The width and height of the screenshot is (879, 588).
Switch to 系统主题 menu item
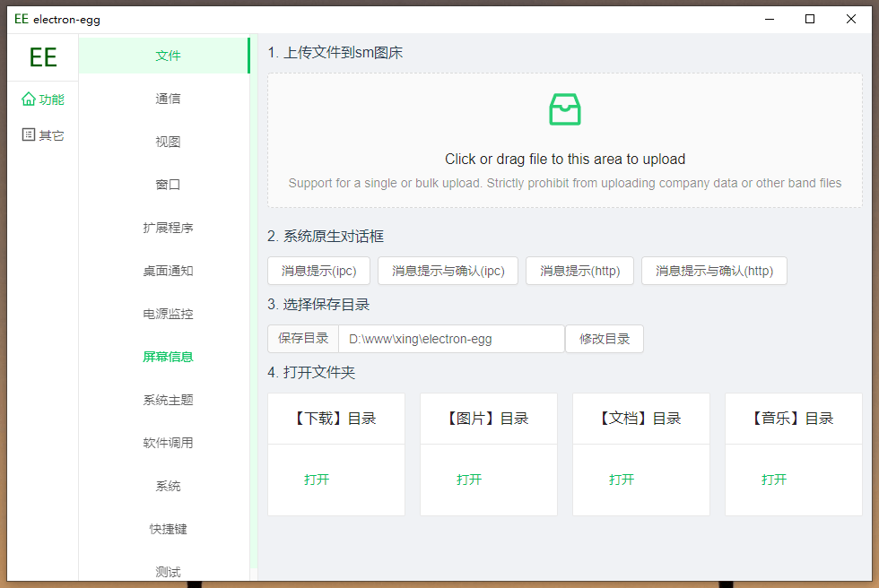point(168,400)
